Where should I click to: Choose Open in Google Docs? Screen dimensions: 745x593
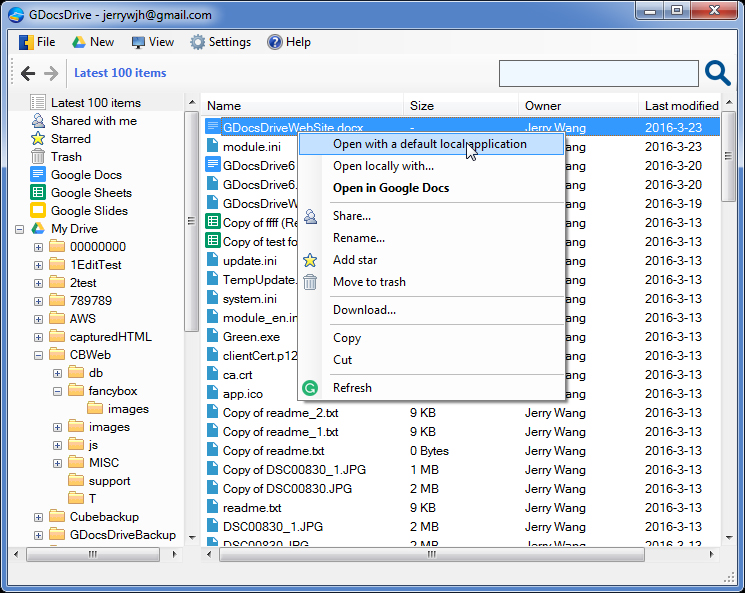(x=391, y=188)
